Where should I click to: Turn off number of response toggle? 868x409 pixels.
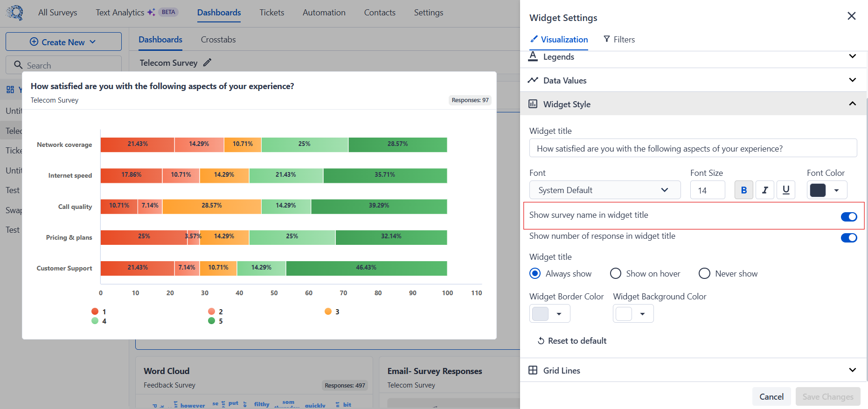point(849,238)
